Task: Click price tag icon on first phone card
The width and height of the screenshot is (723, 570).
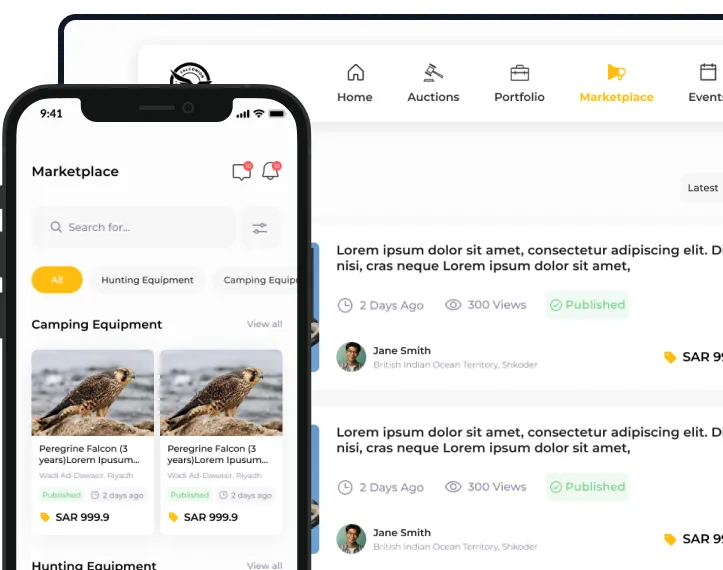Action: (45, 517)
